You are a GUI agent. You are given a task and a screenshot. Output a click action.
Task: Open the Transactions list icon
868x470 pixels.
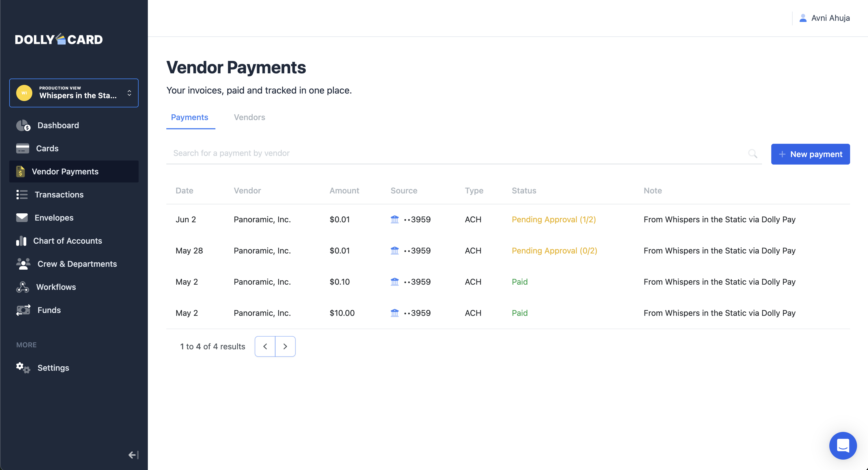(22, 195)
